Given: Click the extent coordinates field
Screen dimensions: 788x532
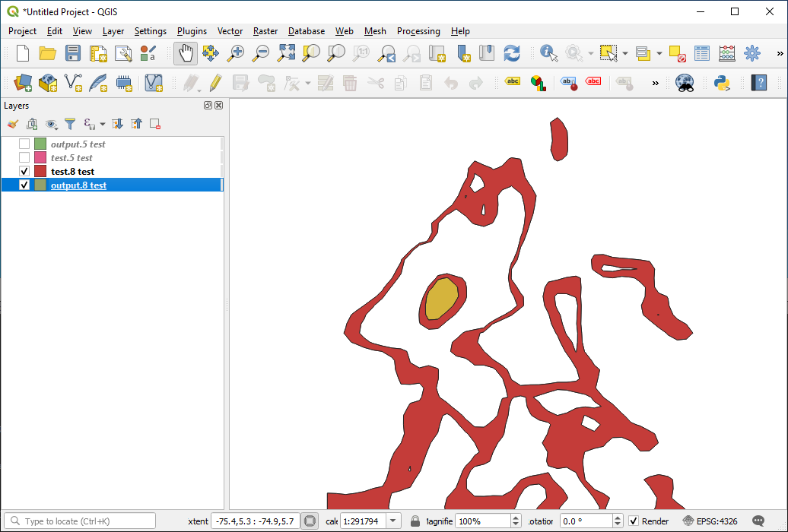Looking at the screenshot, I should click(255, 521).
